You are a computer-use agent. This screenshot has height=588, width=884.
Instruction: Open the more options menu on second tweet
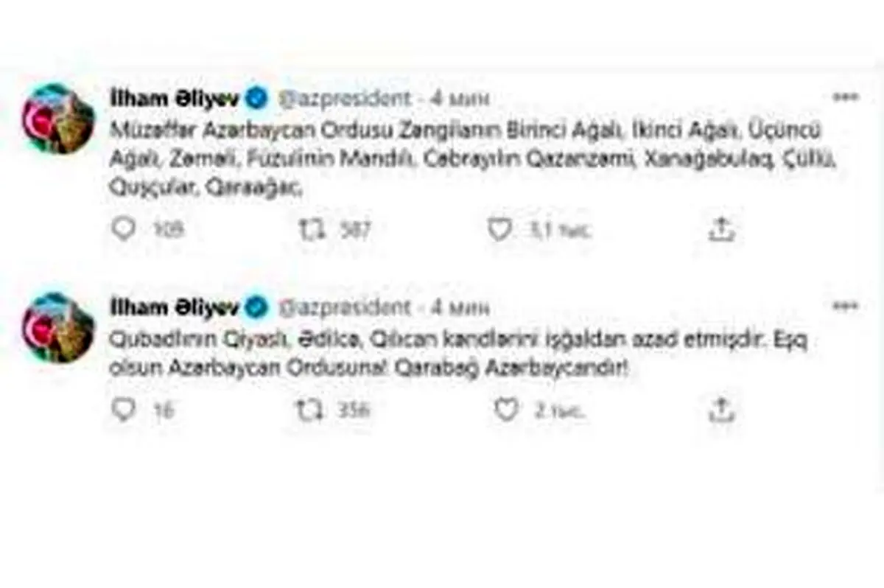845,306
